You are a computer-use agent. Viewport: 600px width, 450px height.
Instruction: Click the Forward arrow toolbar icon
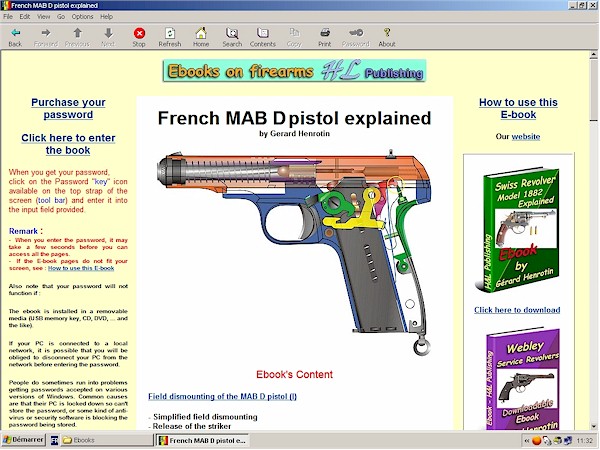click(x=46, y=33)
